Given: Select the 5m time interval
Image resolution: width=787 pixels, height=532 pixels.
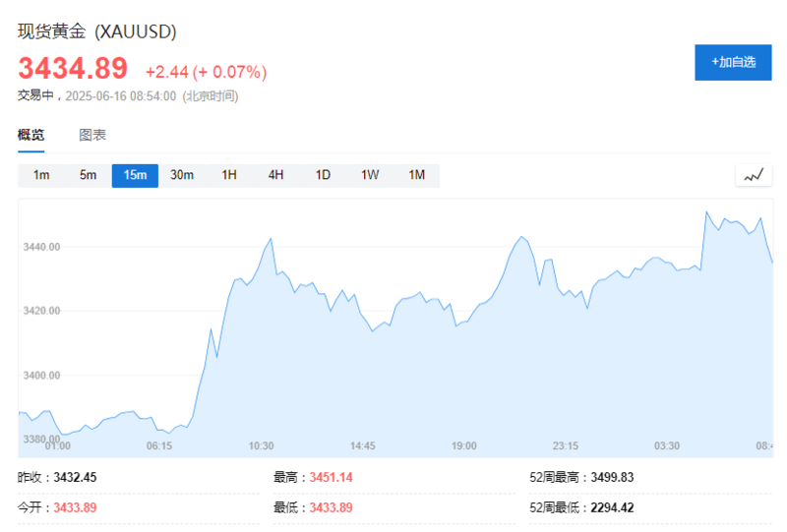Looking at the screenshot, I should pos(89,176).
